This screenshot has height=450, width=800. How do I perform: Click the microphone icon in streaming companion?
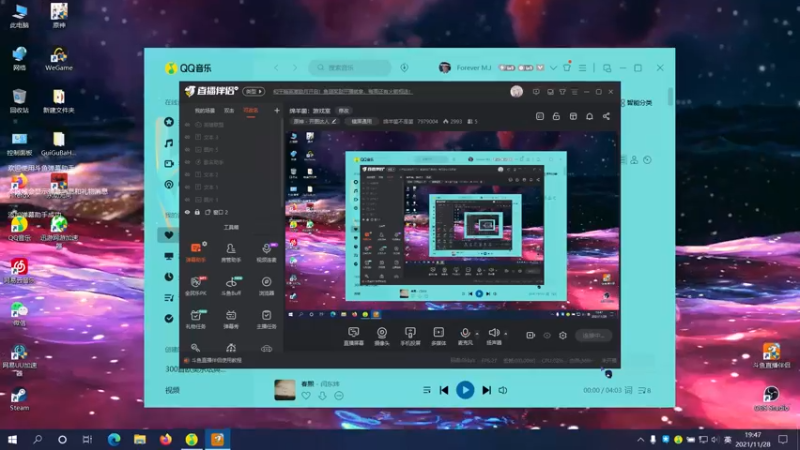tap(465, 333)
